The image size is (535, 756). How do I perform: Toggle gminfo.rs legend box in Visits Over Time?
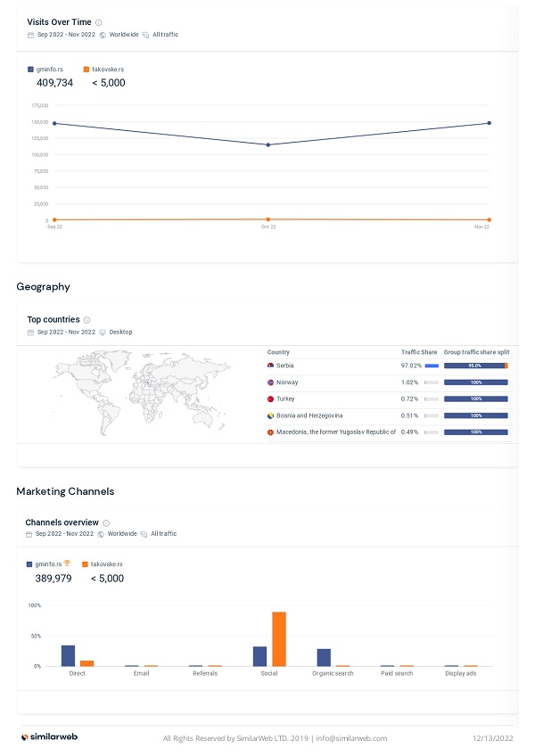[30, 69]
